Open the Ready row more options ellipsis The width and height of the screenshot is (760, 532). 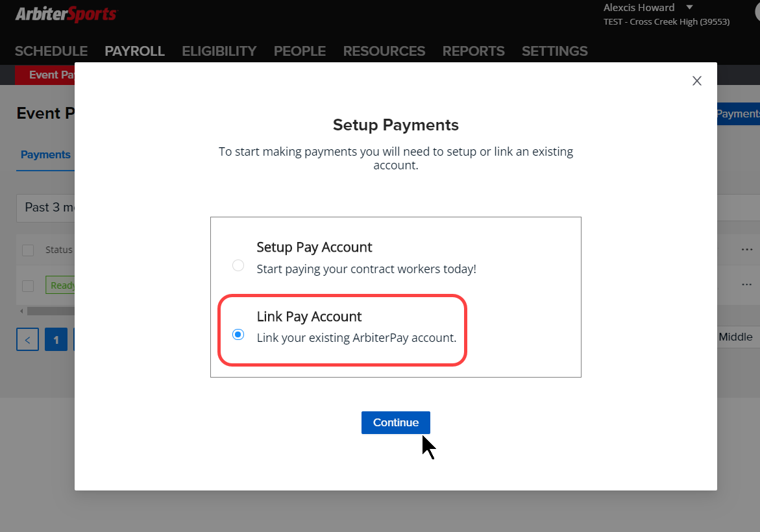point(747,284)
